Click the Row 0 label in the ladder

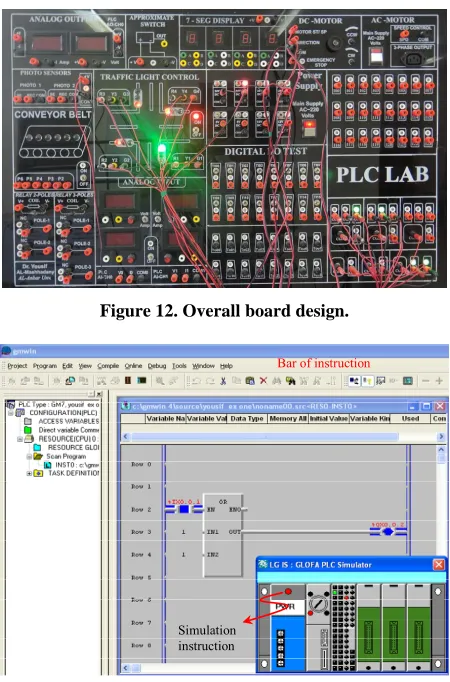pos(141,465)
